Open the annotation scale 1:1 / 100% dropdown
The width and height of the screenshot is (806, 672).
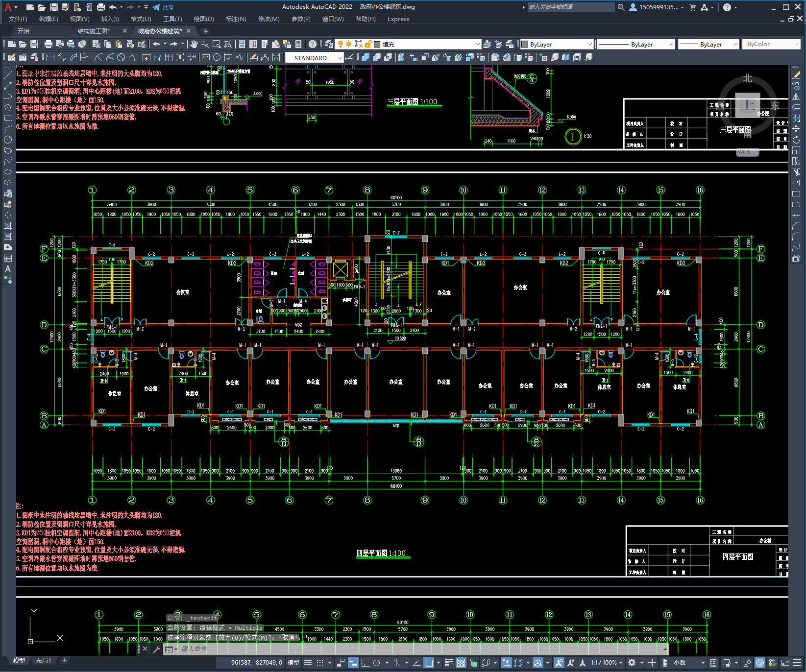[x=607, y=663]
